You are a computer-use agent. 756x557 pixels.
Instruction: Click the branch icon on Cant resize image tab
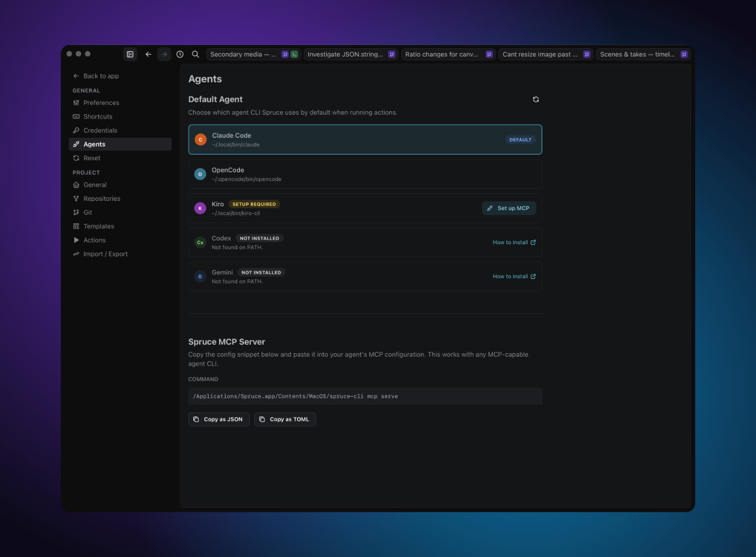tap(586, 54)
